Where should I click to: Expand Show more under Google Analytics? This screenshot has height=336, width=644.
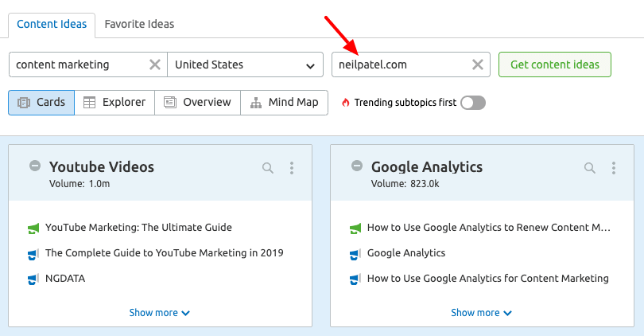[x=481, y=313]
